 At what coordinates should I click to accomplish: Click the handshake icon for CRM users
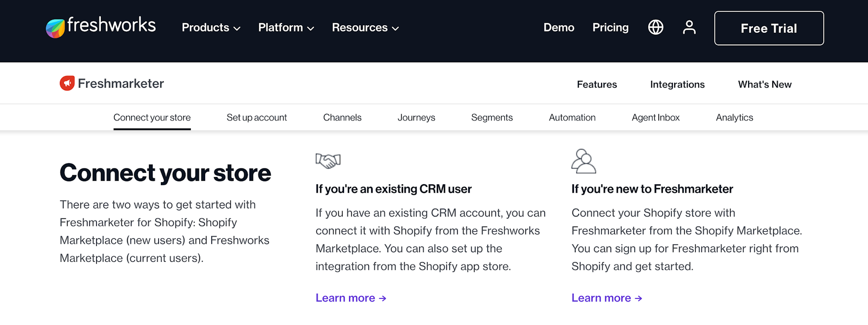tap(328, 161)
